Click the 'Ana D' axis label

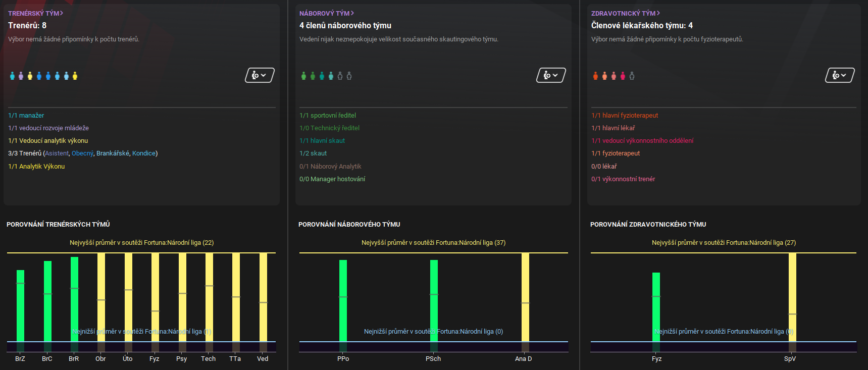tap(524, 359)
